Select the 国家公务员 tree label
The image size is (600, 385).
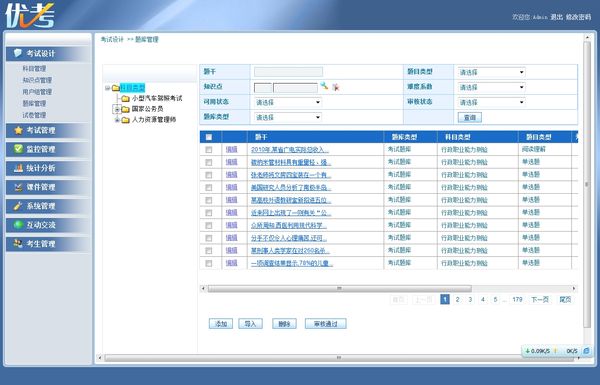[x=147, y=109]
